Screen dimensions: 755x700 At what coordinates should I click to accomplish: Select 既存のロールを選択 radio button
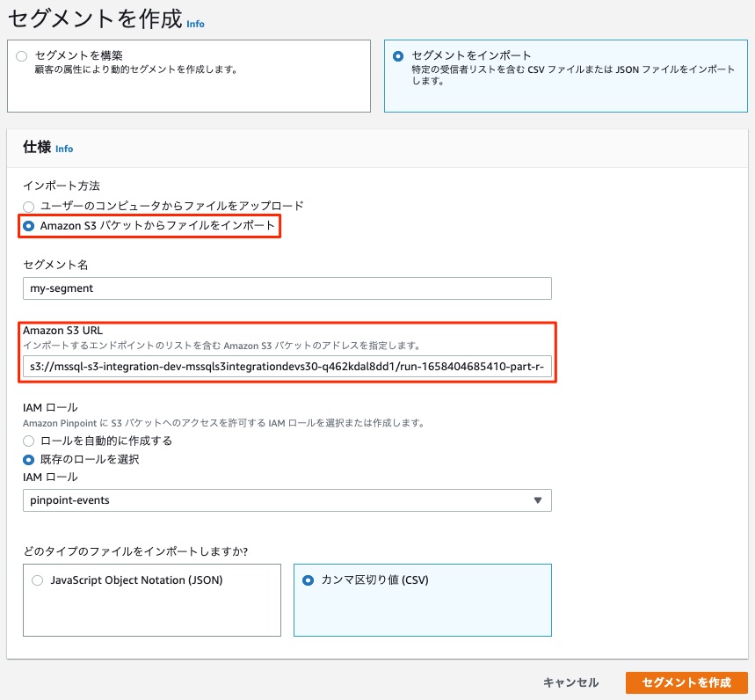click(x=29, y=460)
